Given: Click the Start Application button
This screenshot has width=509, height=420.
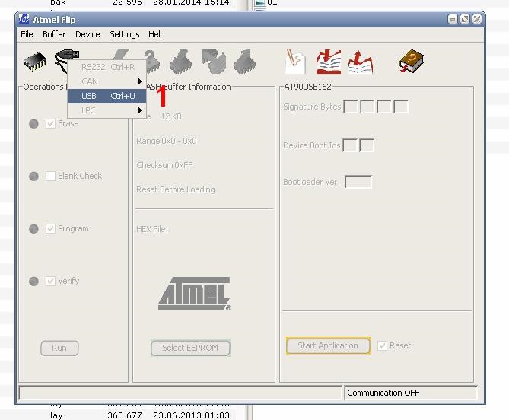Looking at the screenshot, I should 328,345.
